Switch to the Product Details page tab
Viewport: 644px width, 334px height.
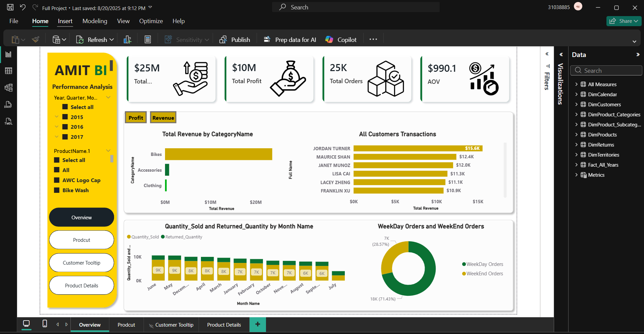[x=224, y=325]
